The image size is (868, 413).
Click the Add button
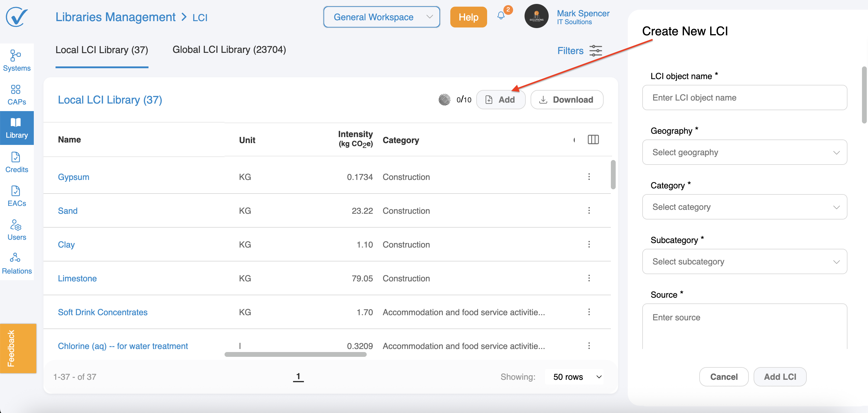click(501, 99)
